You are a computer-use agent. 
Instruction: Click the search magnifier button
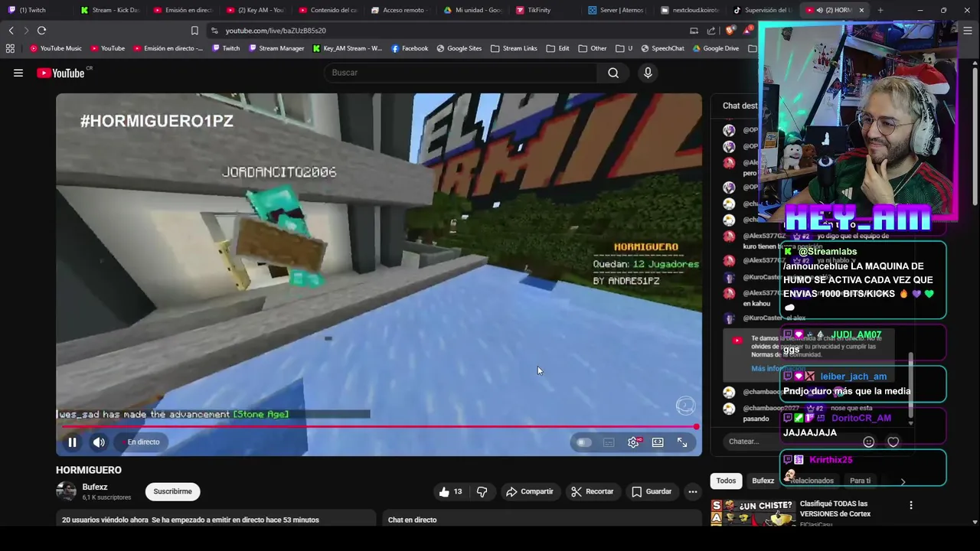[613, 73]
